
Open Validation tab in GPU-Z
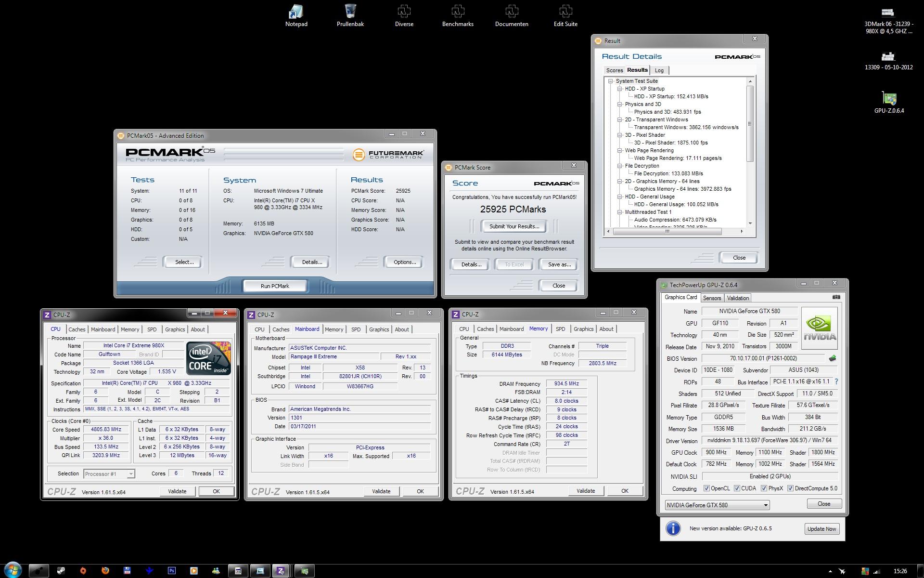pos(738,298)
